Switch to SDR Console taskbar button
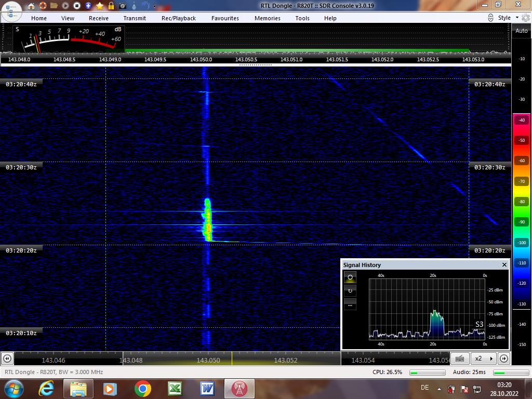532x399 pixels. pyautogui.click(x=239, y=389)
